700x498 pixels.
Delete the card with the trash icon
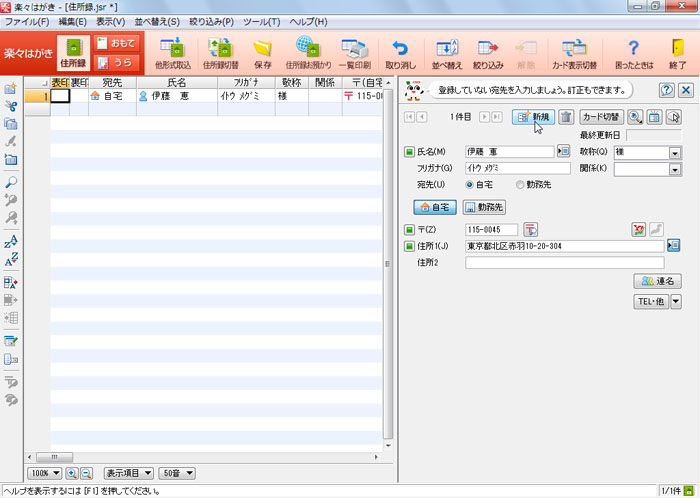click(566, 117)
